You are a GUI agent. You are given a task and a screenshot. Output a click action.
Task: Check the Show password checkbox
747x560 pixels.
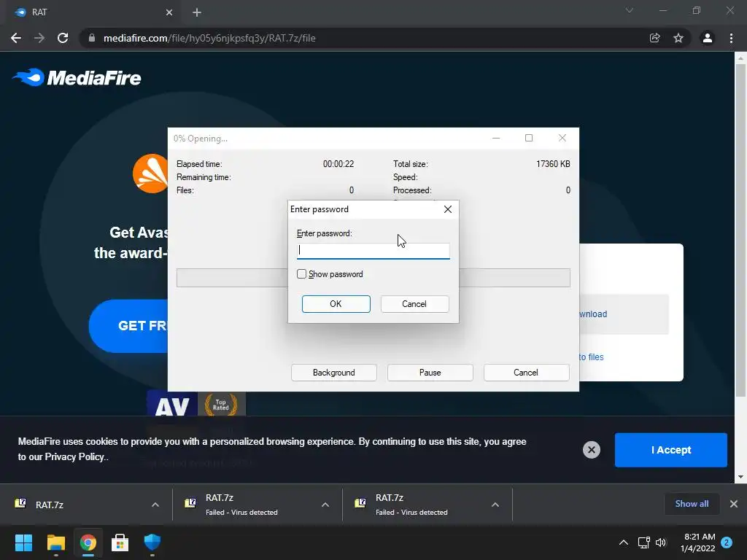tap(301, 274)
